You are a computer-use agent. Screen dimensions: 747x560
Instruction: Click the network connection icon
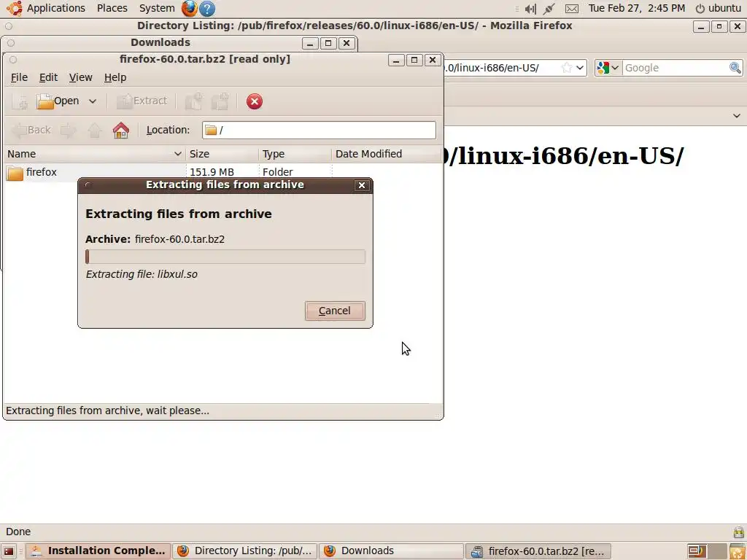click(549, 9)
